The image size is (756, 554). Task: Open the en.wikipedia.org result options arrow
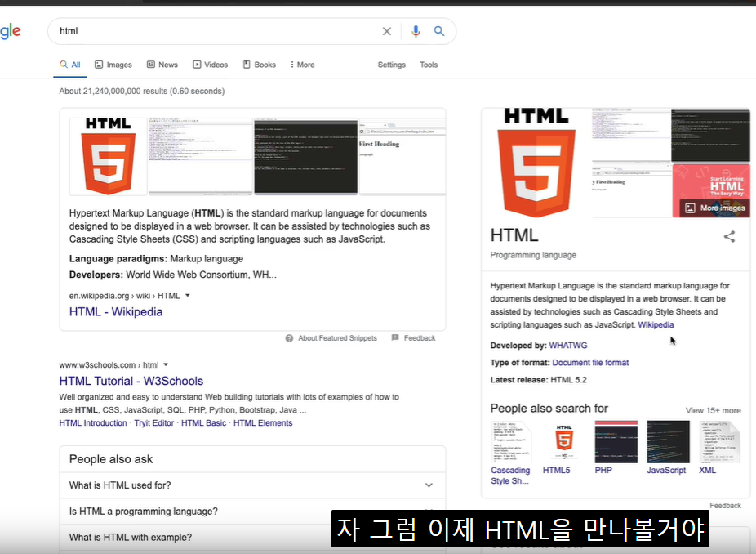click(188, 296)
